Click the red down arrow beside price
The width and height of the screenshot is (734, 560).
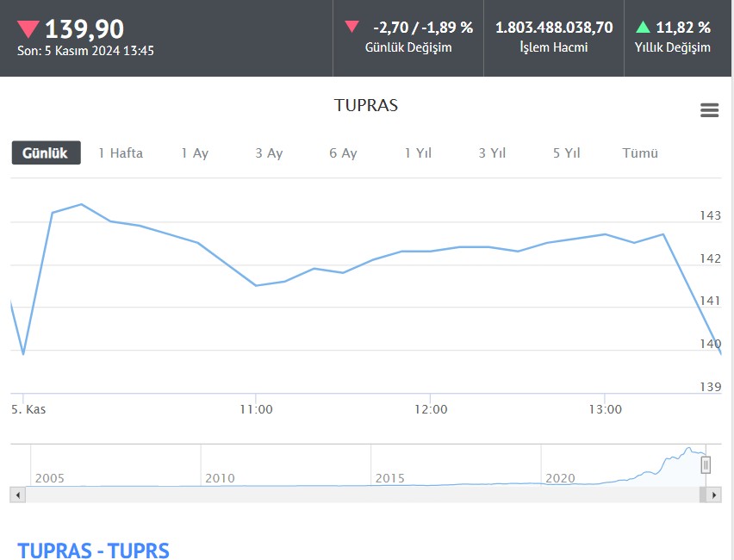[x=28, y=29]
